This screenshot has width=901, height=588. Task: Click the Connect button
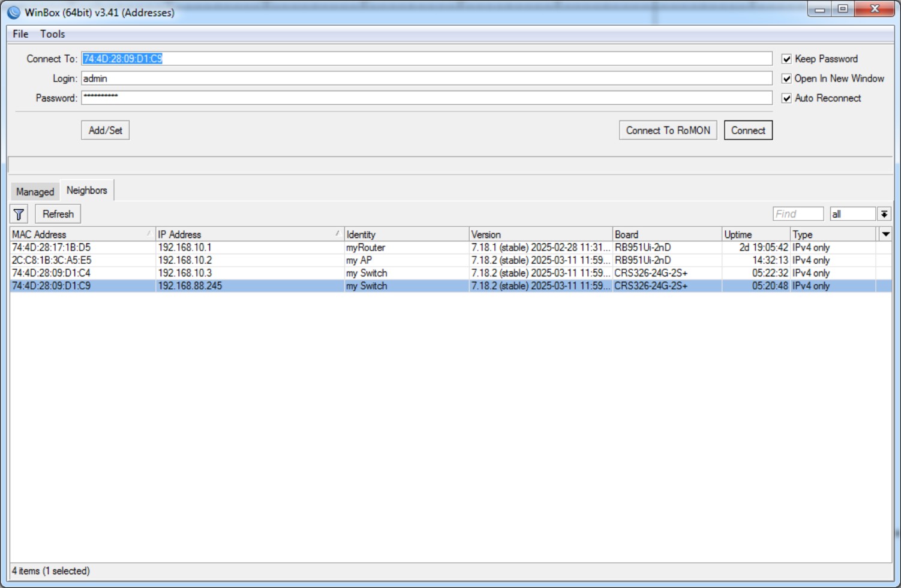pyautogui.click(x=748, y=130)
